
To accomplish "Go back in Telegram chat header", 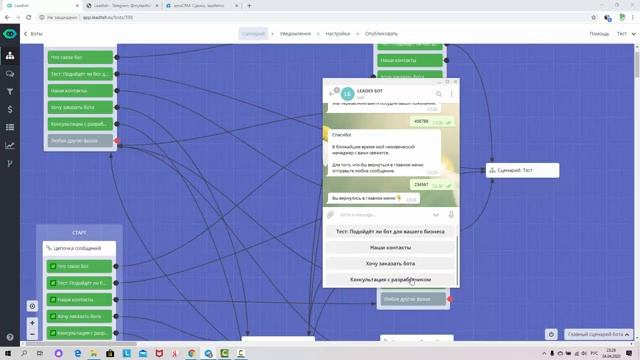I will 332,94.
